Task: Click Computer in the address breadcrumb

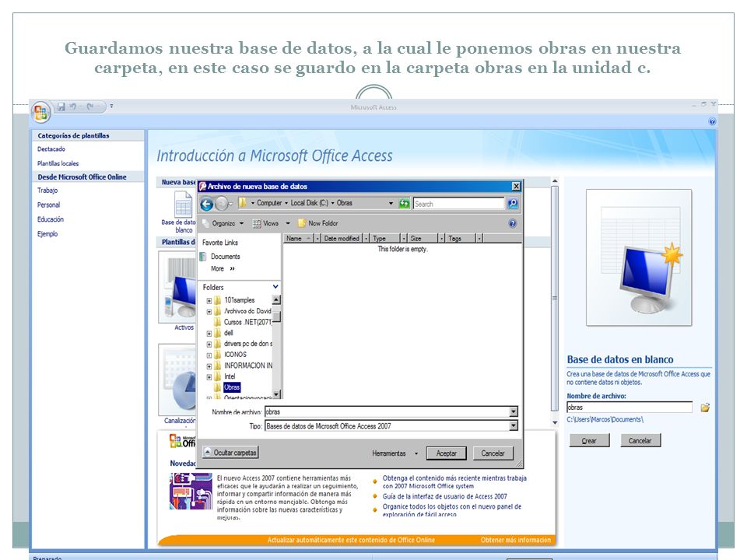Action: [269, 203]
